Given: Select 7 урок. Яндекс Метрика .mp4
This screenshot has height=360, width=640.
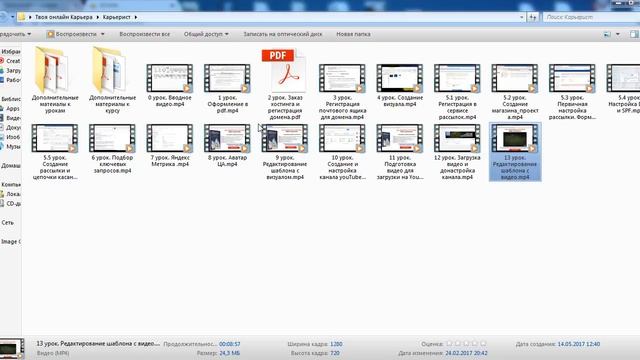Looking at the screenshot, I should 170,146.
